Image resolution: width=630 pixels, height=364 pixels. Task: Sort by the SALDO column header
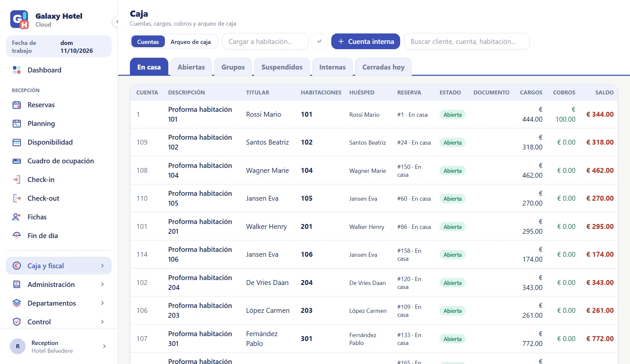[604, 92]
